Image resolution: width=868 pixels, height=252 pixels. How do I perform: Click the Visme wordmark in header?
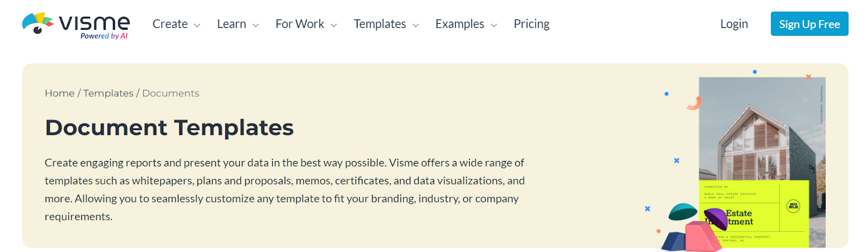pos(94,23)
